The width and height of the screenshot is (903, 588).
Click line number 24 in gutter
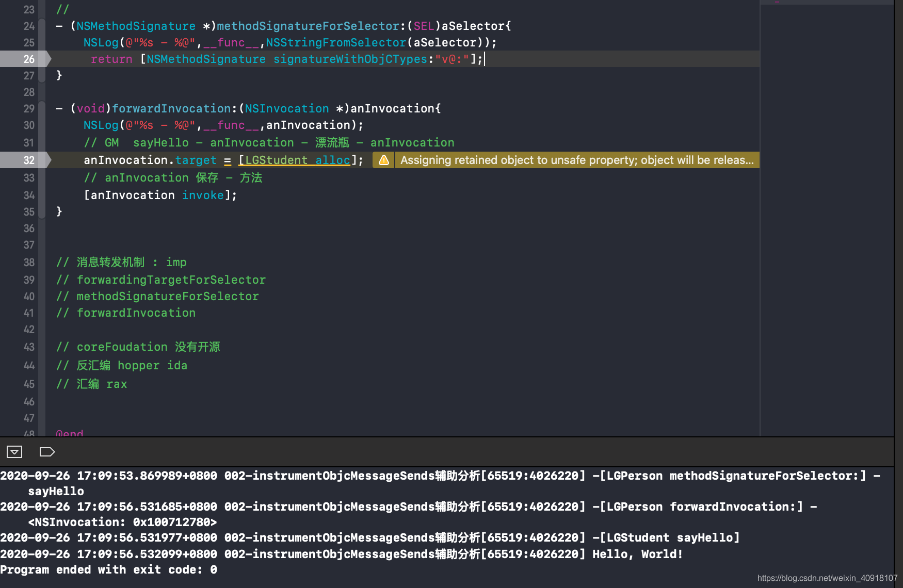tap(29, 26)
